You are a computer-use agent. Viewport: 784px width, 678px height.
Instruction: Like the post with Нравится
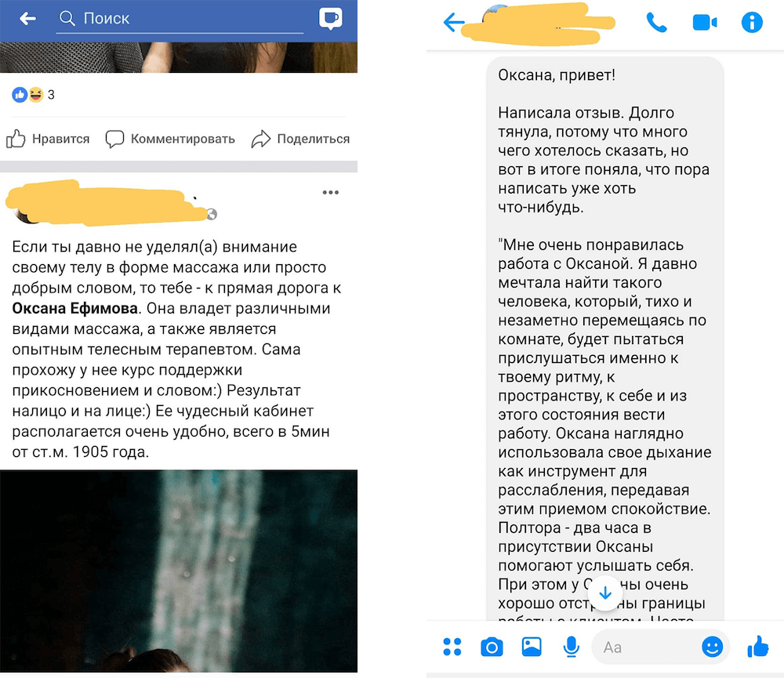click(48, 139)
